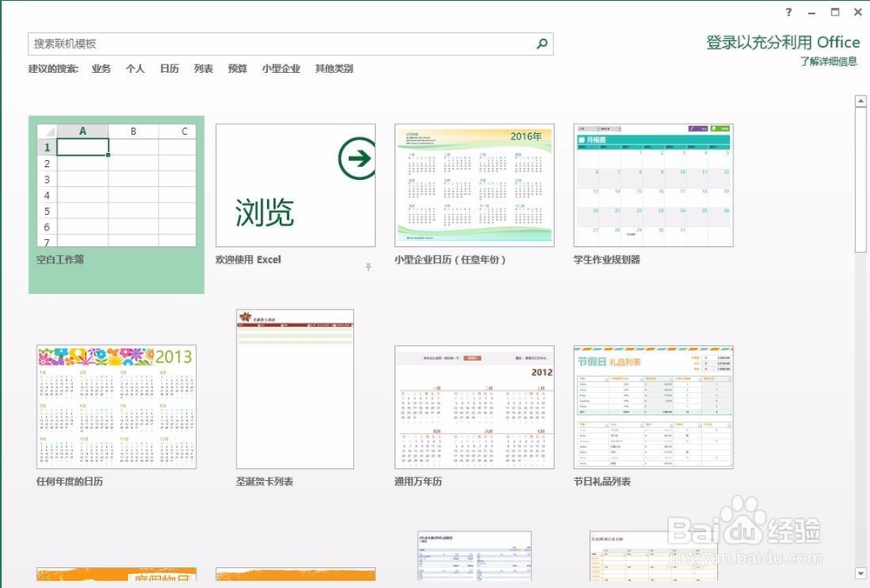This screenshot has height=588, width=870.
Task: Search suggested category 业务
Action: coord(101,69)
